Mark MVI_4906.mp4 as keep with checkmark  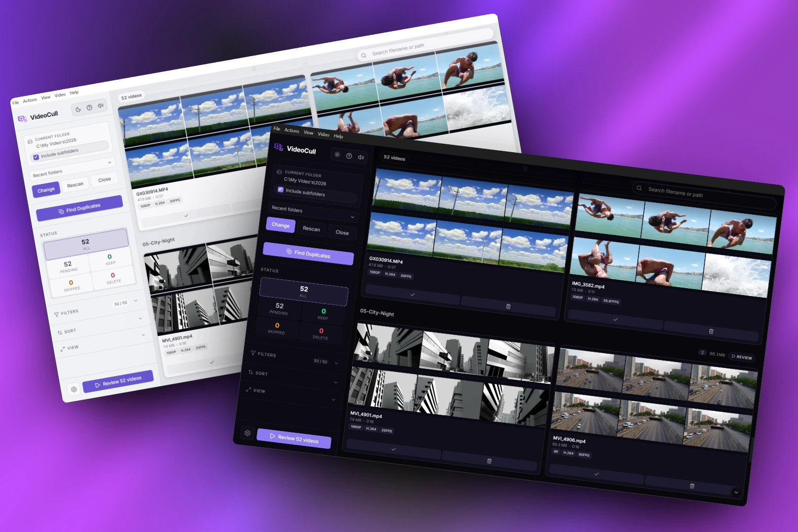[597, 474]
